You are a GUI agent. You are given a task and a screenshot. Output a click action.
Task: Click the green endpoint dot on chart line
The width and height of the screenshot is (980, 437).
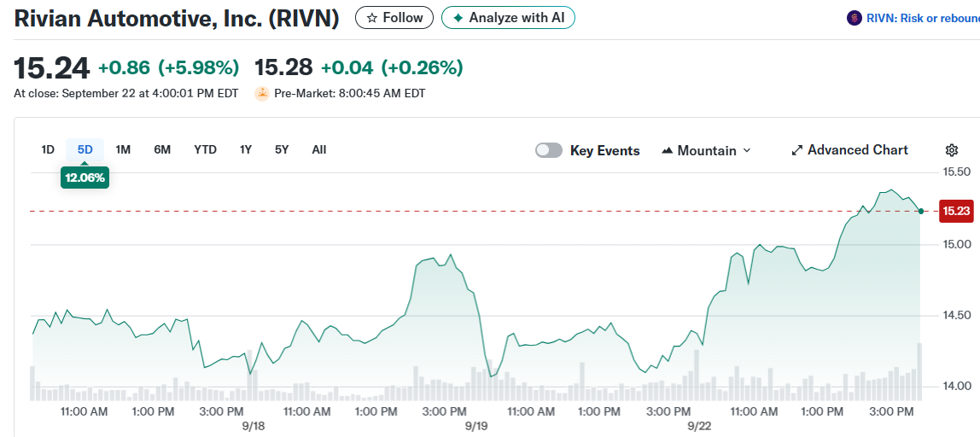pyautogui.click(x=920, y=212)
